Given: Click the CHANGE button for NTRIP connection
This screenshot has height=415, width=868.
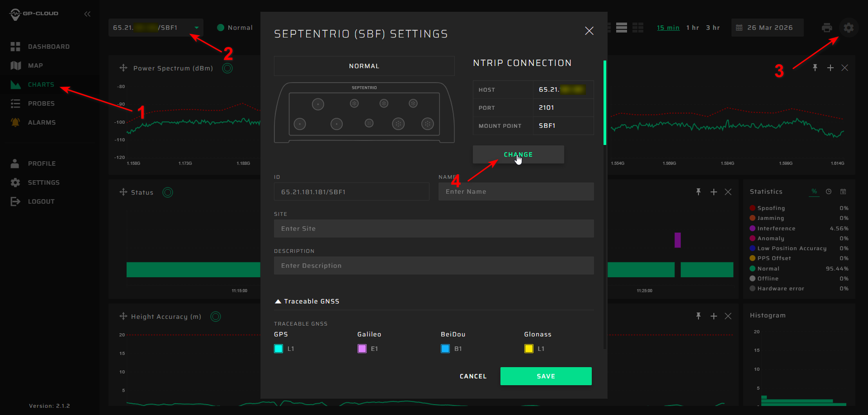Looking at the screenshot, I should point(519,154).
